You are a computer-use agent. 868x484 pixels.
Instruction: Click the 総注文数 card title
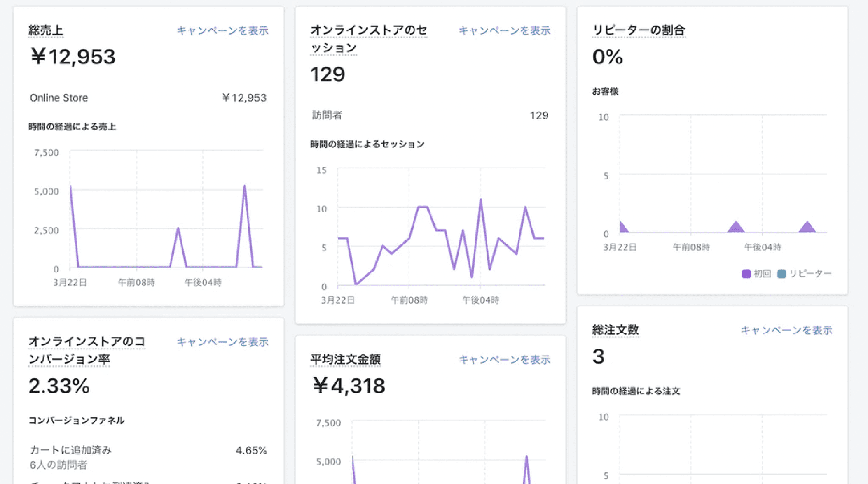click(615, 330)
